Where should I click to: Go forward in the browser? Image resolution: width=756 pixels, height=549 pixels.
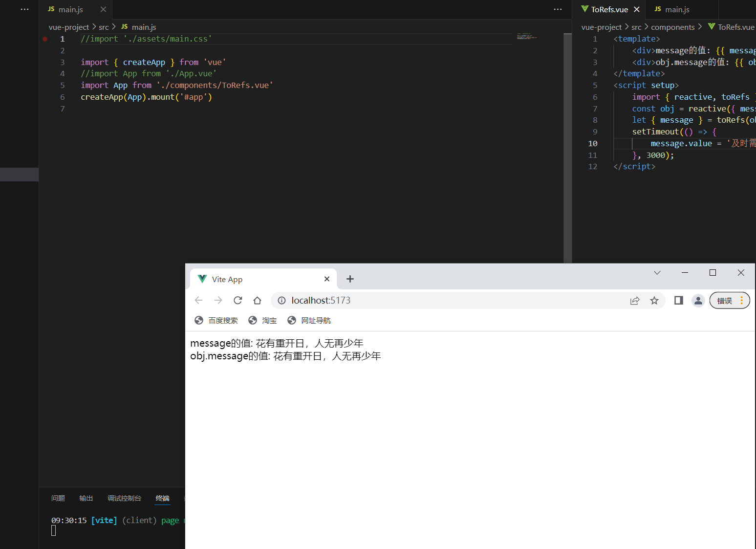point(218,300)
